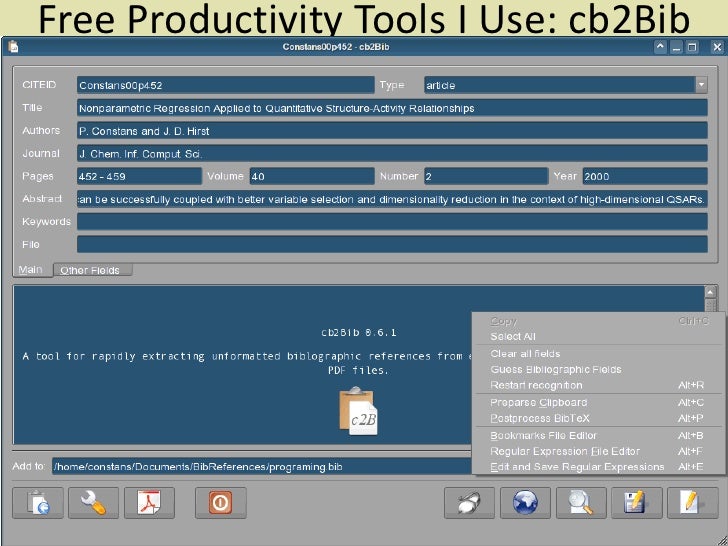Click the Authors field P. Constans
The image size is (728, 546).
coord(392,131)
